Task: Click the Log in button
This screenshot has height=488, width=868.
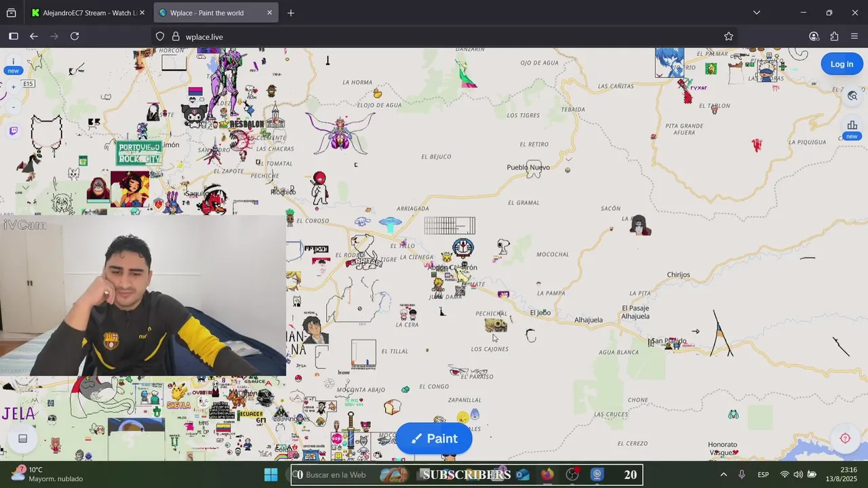Action: click(842, 64)
